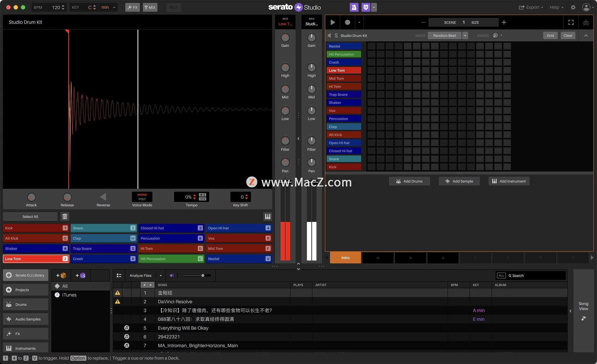Click the Add Sample button

point(459,181)
